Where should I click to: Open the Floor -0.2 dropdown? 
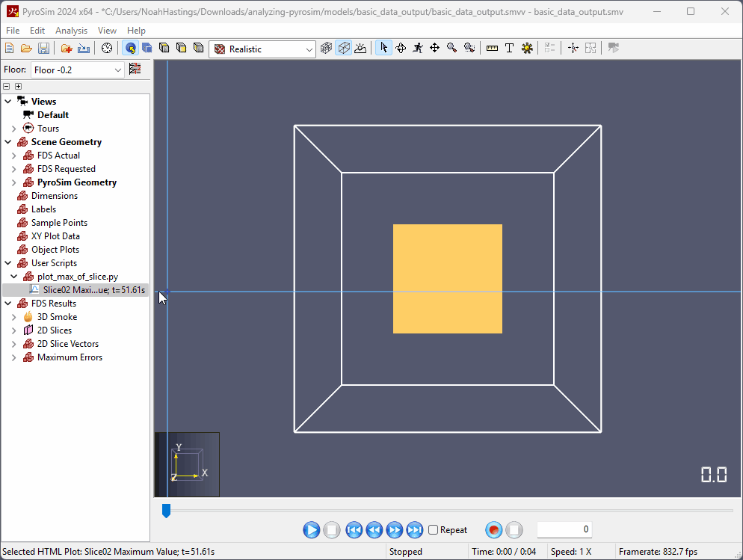[x=78, y=70]
